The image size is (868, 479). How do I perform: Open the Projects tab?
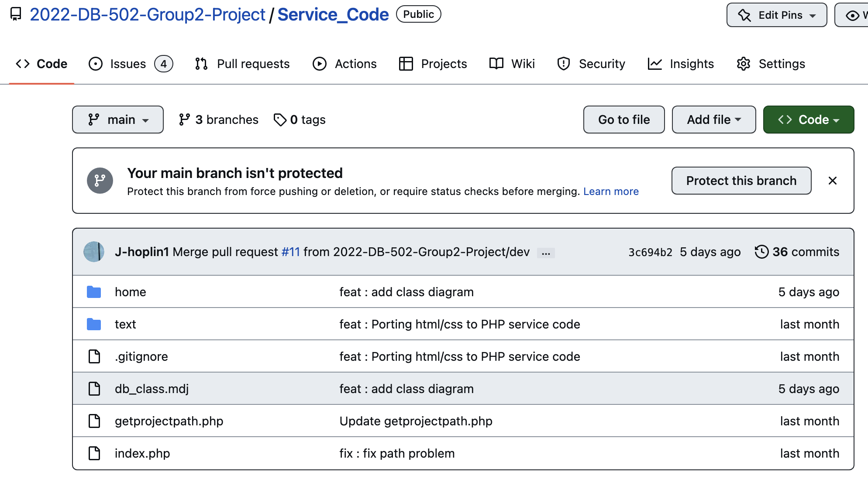tap(433, 64)
